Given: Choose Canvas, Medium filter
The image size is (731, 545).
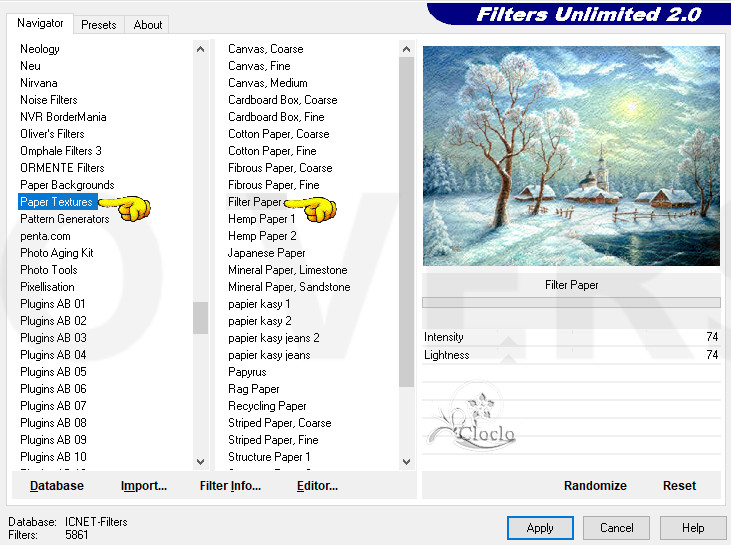Looking at the screenshot, I should (x=268, y=83).
